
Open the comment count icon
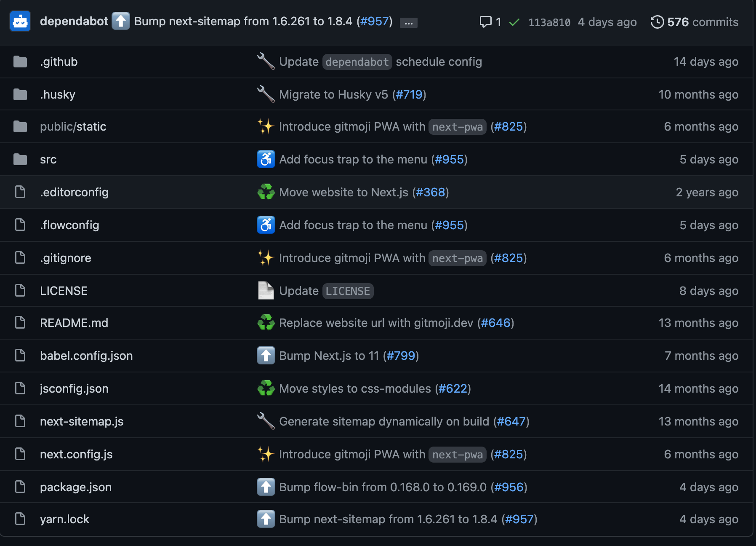tap(485, 22)
